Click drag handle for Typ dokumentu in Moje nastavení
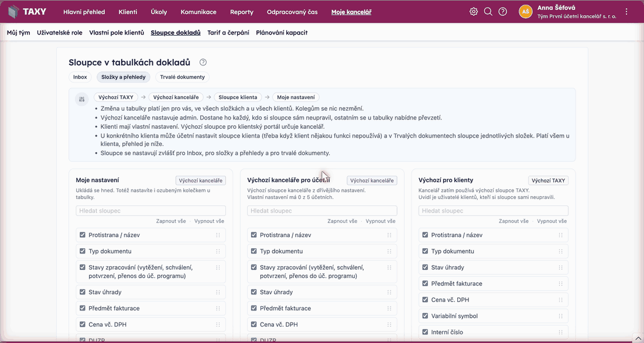The width and height of the screenshot is (644, 343). [218, 251]
